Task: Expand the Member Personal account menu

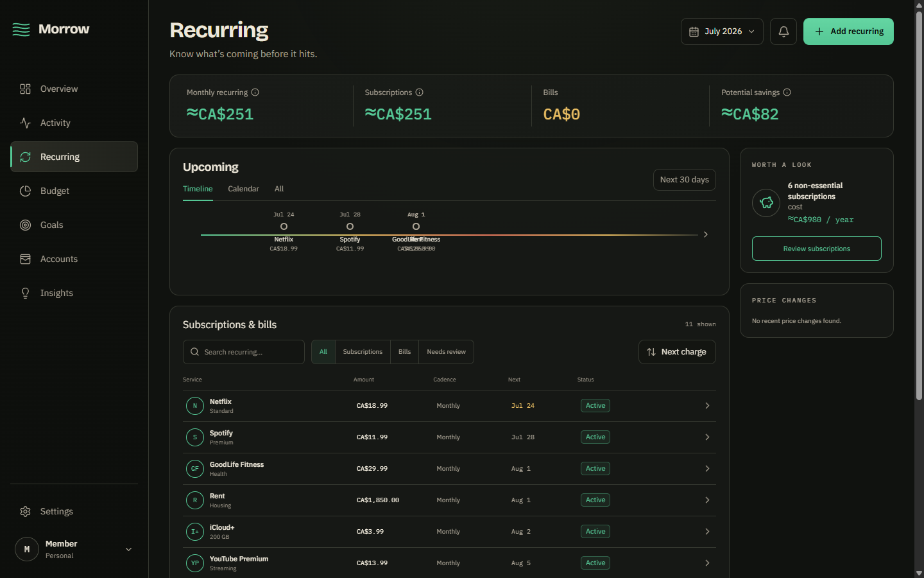Action: tap(74, 549)
